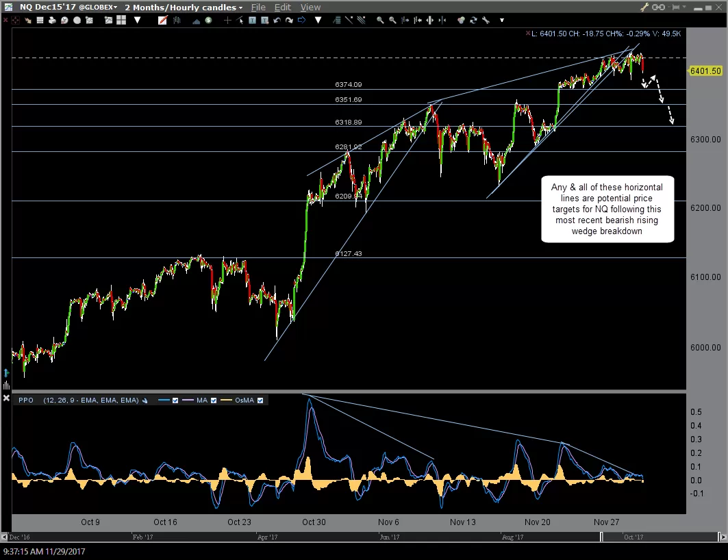This screenshot has width=728, height=560.
Task: Close the PPO indicator panel
Action: click(x=6, y=398)
